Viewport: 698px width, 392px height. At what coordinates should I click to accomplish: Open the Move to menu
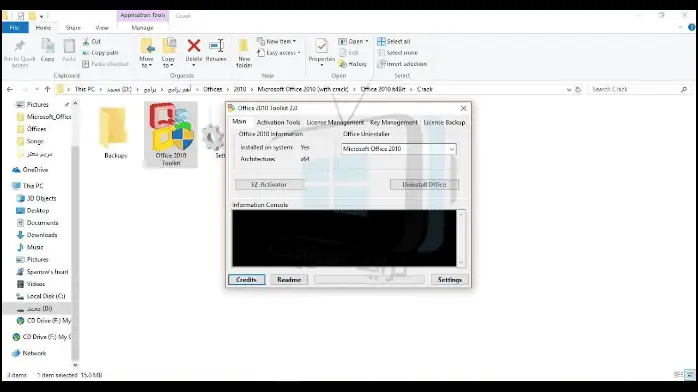(x=146, y=53)
